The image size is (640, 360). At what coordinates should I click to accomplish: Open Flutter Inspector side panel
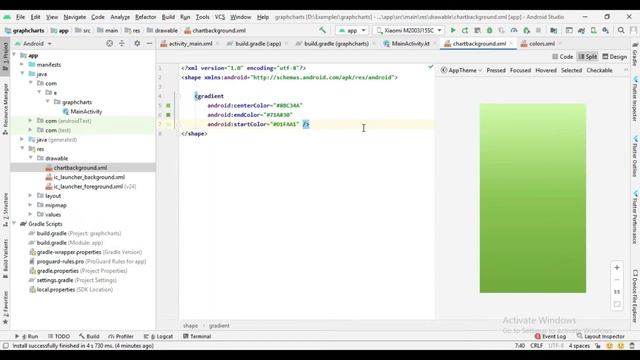click(x=635, y=99)
